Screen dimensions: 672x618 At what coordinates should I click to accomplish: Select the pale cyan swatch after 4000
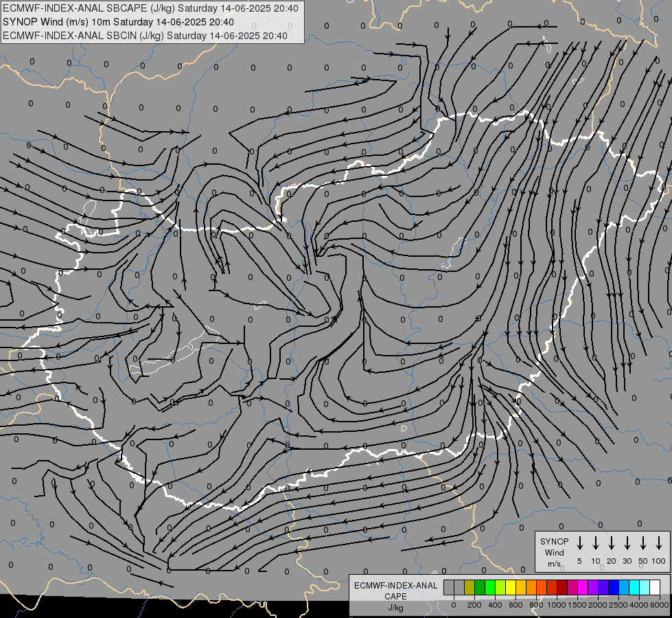tap(644, 588)
